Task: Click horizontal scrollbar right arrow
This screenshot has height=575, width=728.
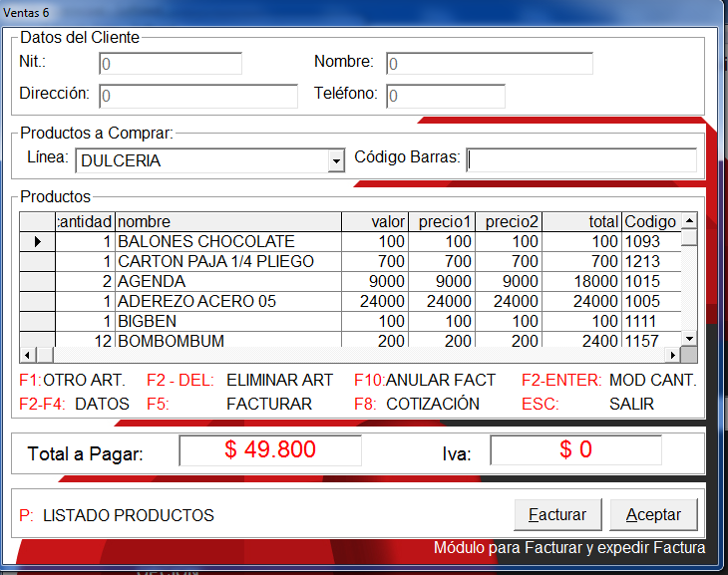Action: coord(673,355)
